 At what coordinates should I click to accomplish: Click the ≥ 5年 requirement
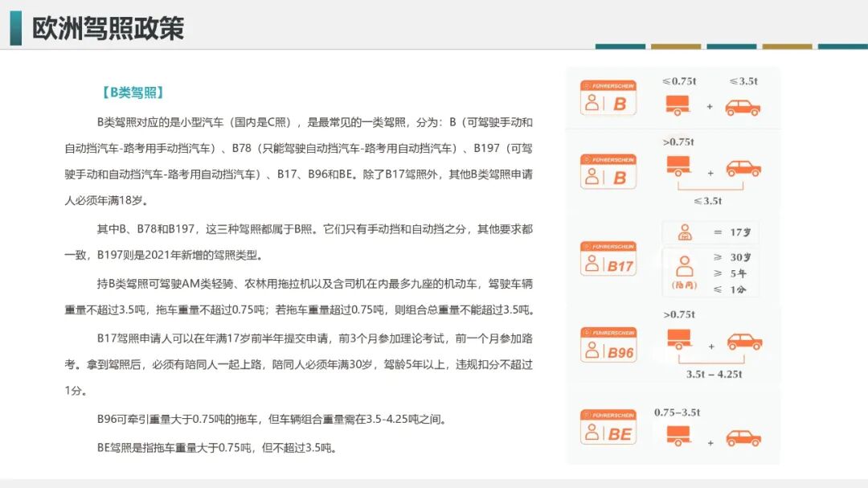(x=730, y=273)
